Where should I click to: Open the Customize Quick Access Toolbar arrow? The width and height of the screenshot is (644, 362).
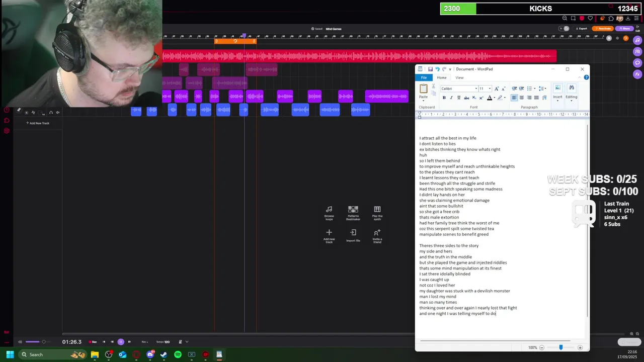[x=450, y=69]
